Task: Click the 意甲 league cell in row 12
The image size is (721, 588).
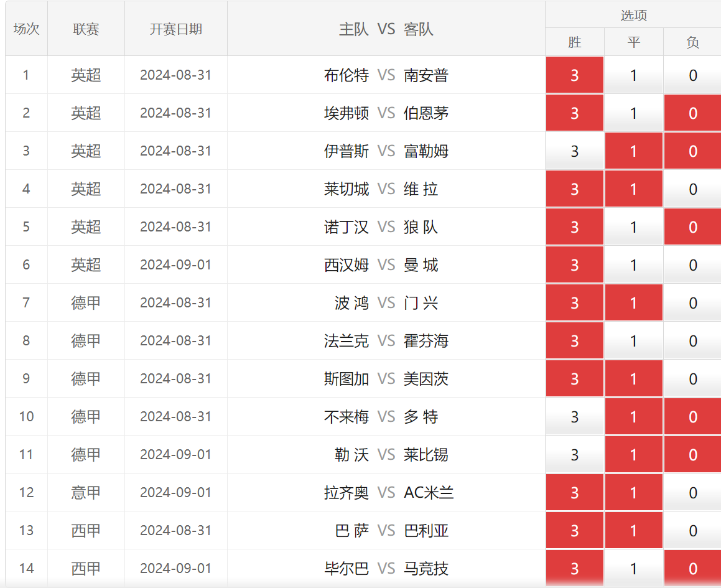Action: [x=86, y=492]
